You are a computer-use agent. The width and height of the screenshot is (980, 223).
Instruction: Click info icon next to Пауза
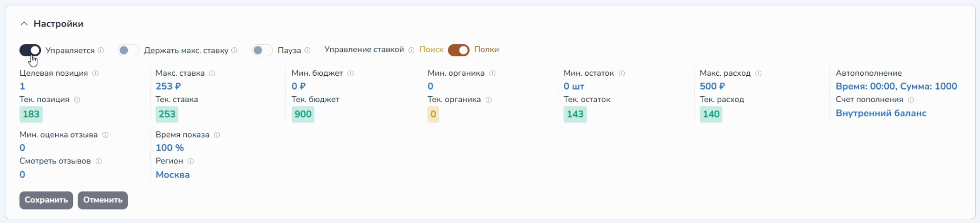click(307, 50)
